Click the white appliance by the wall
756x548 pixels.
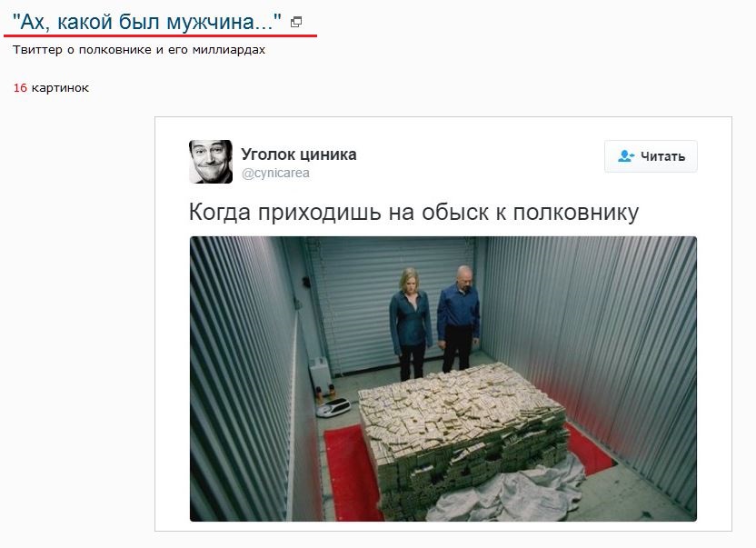pos(320,374)
